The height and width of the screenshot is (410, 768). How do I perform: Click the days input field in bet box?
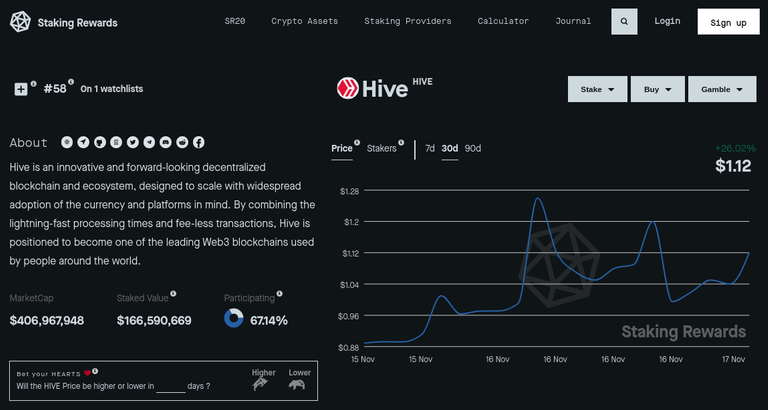171,387
